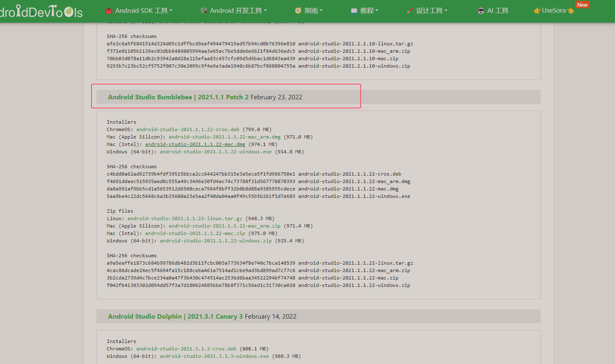
Task: Download android-studio-2021.1.1.22-mac.zip for Intel
Action: pyautogui.click(x=195, y=233)
